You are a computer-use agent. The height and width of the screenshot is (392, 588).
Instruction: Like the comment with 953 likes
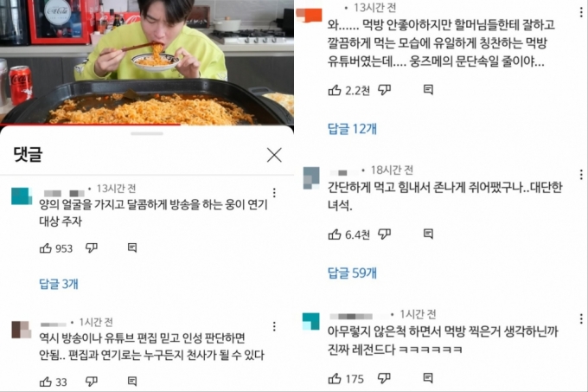pos(45,248)
